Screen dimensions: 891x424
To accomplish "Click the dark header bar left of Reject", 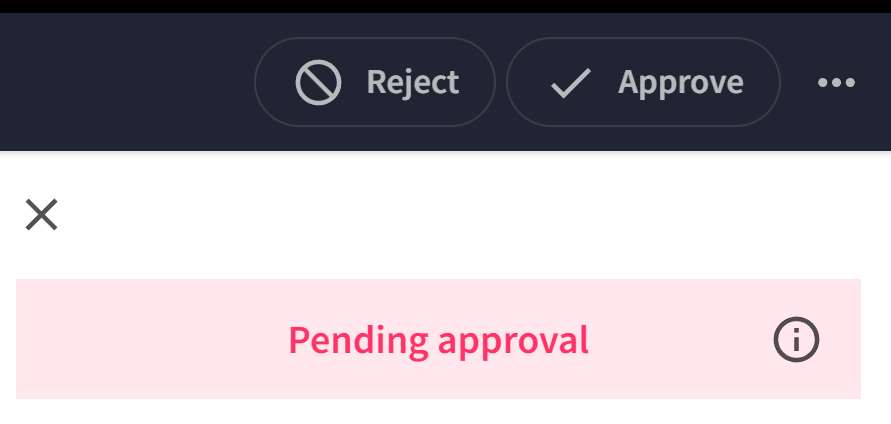I will [x=125, y=82].
